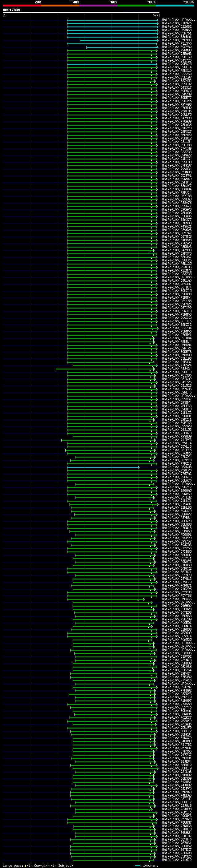Open hit UniRef100_A7Q9Z5
The width and height of the screenshot is (197, 868).
point(177,23)
